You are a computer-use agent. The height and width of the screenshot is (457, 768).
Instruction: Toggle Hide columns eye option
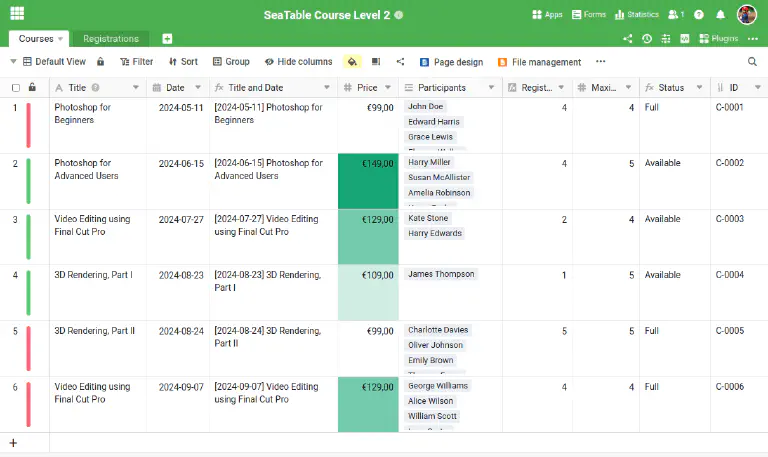tap(298, 62)
